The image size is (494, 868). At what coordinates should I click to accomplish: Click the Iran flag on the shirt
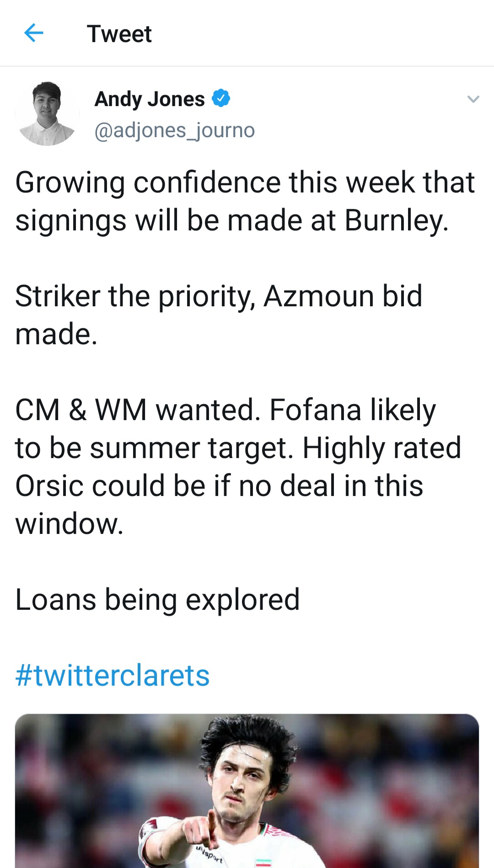point(263,862)
